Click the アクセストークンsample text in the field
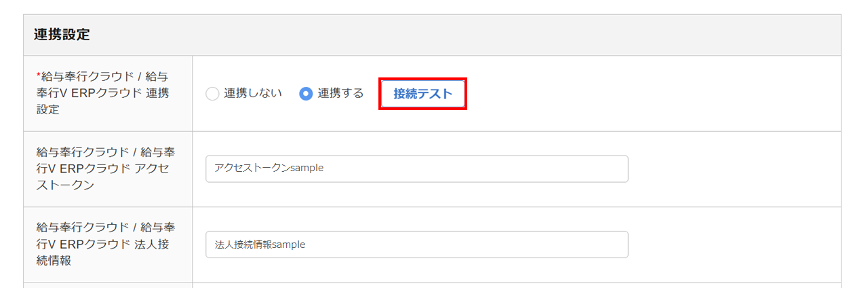868x288 pixels. click(x=269, y=168)
